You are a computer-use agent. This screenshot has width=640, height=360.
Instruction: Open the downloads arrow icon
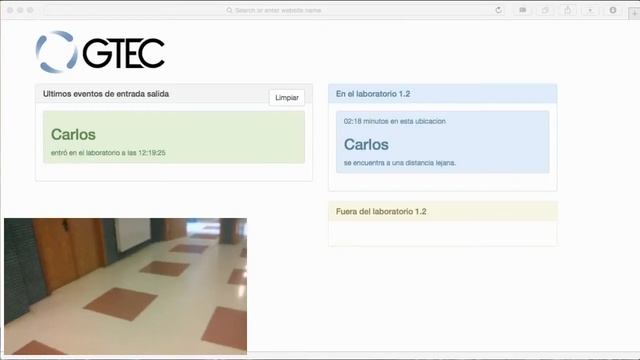pos(590,10)
